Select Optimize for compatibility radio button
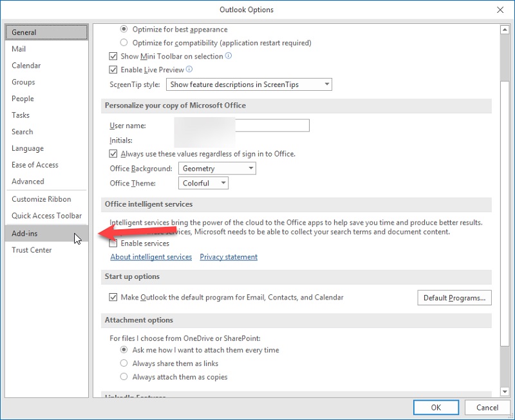The image size is (515, 420). click(x=124, y=43)
